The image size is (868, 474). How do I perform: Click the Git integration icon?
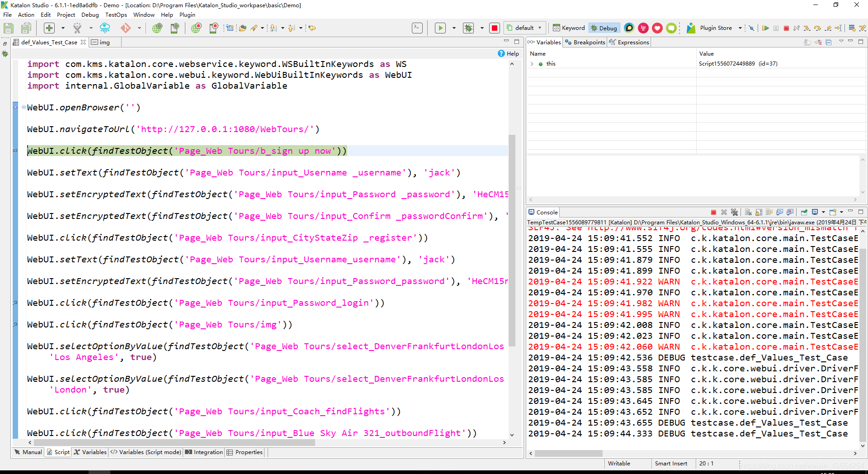click(126, 28)
